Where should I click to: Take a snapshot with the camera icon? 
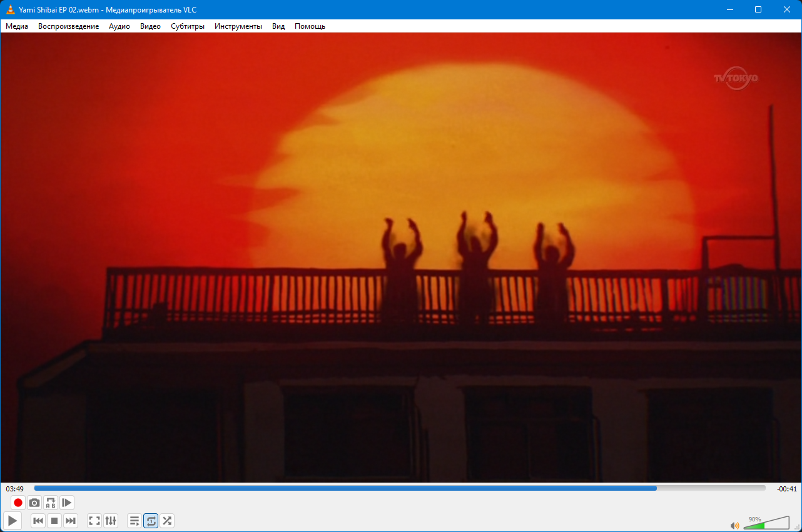point(34,503)
